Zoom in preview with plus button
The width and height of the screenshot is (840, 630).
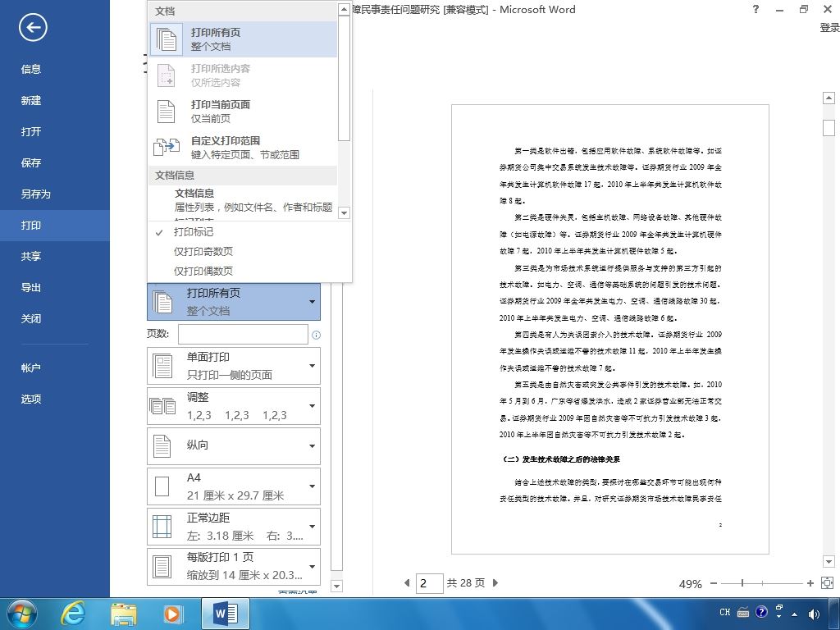(810, 583)
